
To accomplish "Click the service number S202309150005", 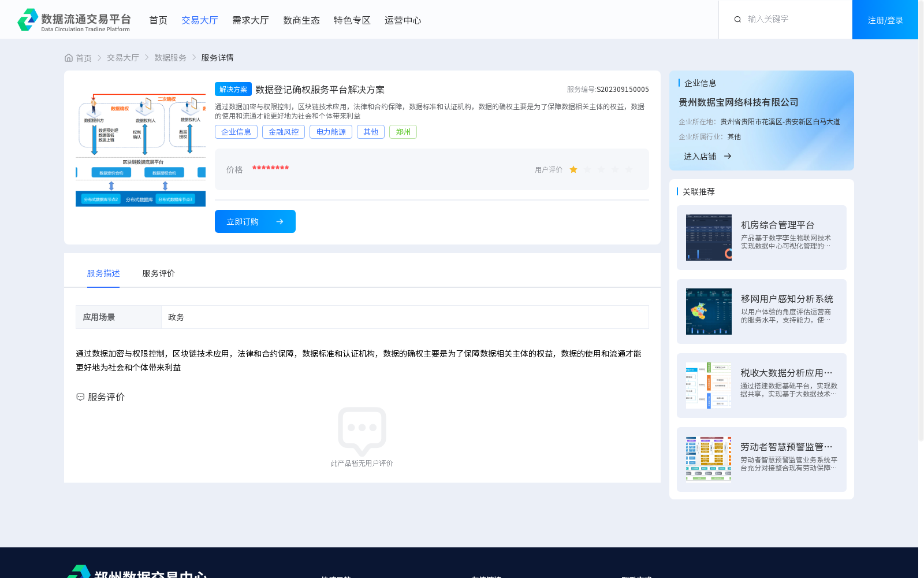I will tap(623, 90).
